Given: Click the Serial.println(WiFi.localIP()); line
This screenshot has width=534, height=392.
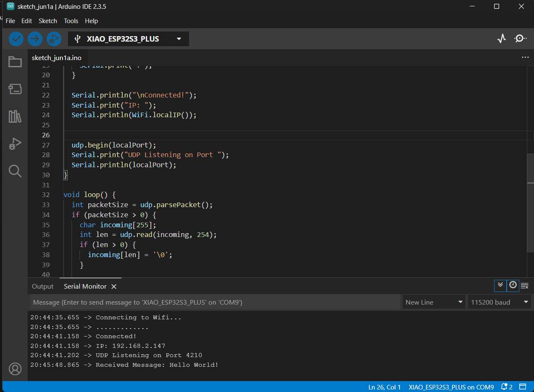Looking at the screenshot, I should click(x=134, y=115).
